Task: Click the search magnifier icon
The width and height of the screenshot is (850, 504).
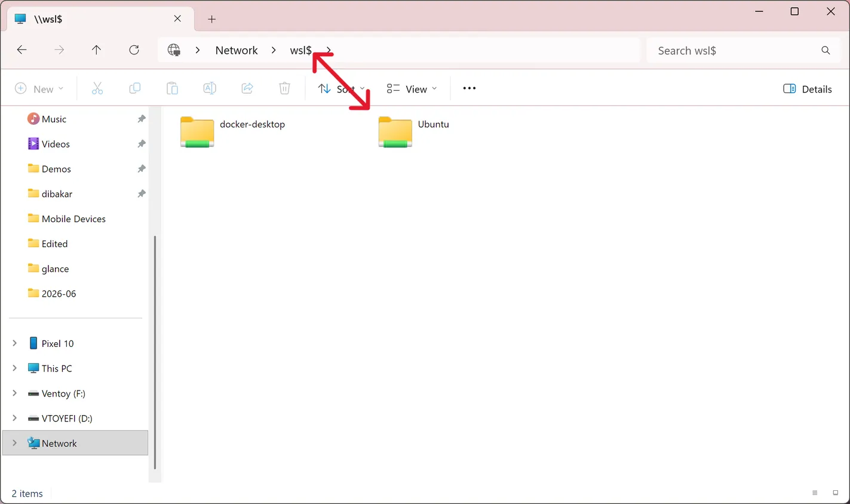Action: [x=826, y=51]
